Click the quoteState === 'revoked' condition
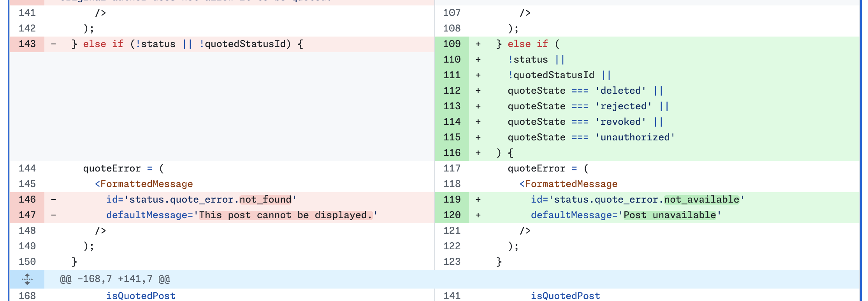 576,122
